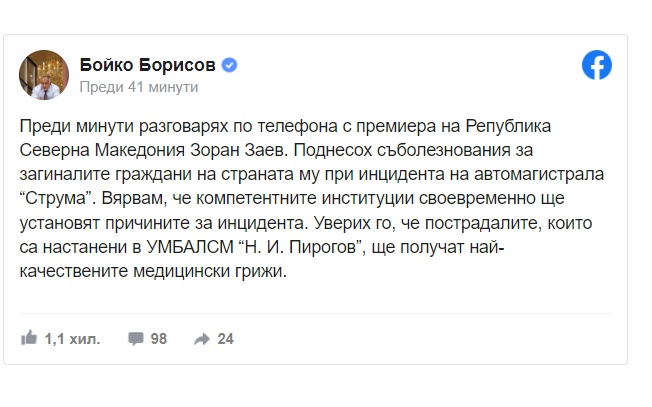
Task: Open Бойко Борисов profile picture
Action: 44,75
